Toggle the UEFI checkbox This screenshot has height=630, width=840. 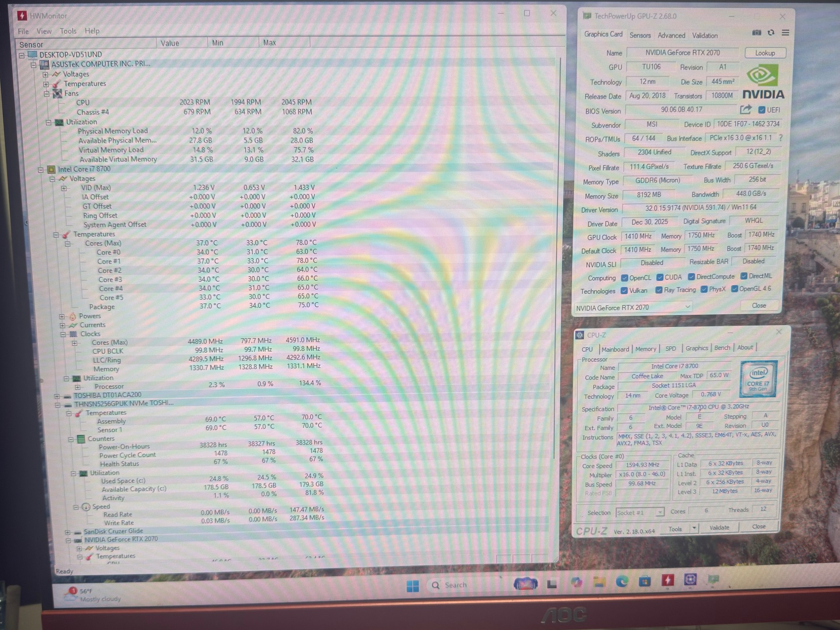[x=761, y=110]
